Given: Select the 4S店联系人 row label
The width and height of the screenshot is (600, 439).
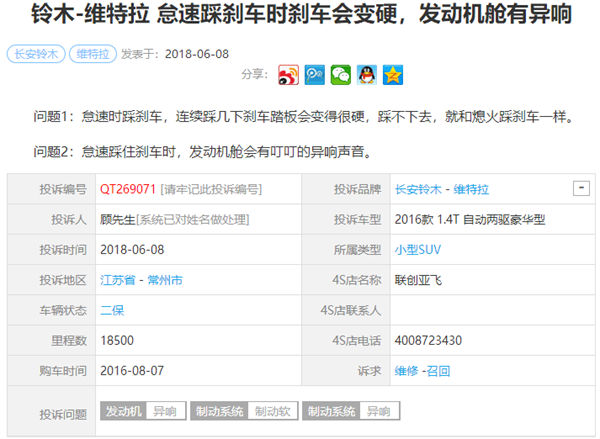Looking at the screenshot, I should [x=351, y=310].
